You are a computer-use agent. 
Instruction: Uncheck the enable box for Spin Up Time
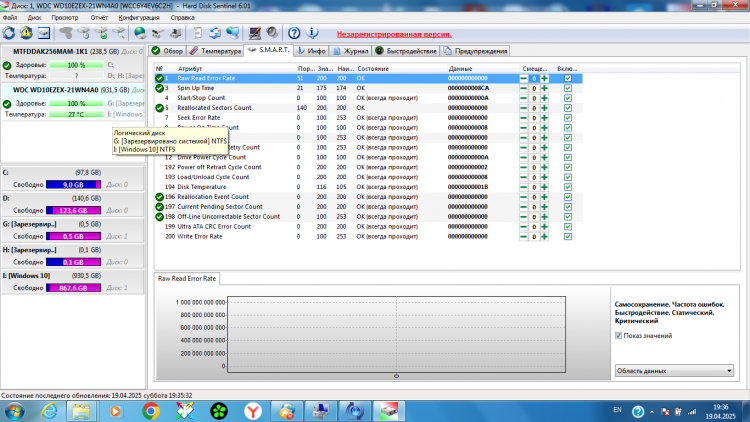[x=568, y=88]
